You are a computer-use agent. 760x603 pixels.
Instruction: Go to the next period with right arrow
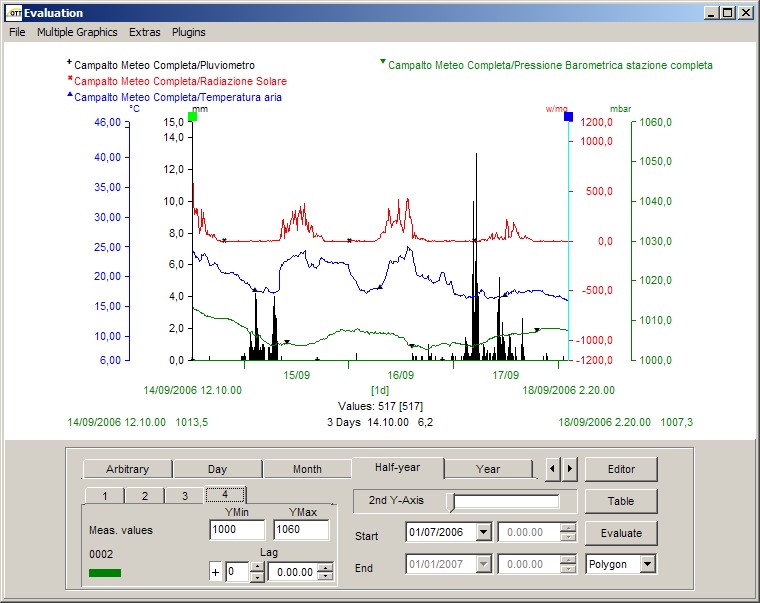click(x=570, y=469)
